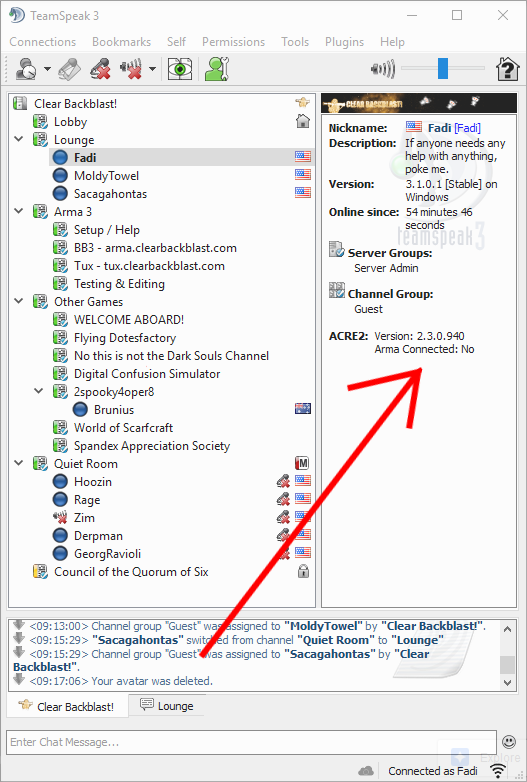Click the Australian flag next to Brunius
The height and width of the screenshot is (782, 527).
click(303, 408)
